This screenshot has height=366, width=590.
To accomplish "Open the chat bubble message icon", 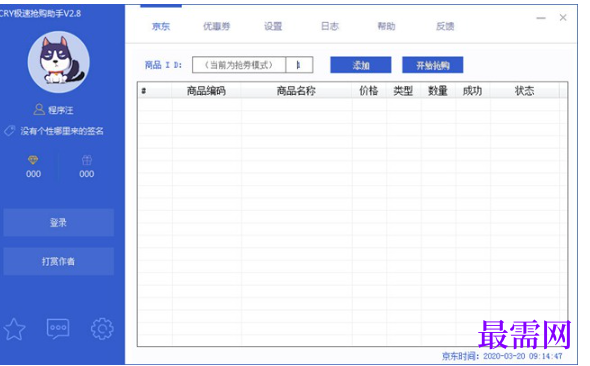I will click(58, 329).
